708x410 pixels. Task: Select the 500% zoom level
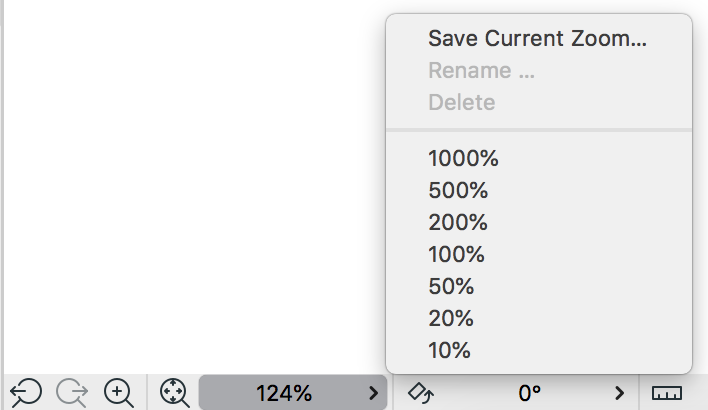(x=458, y=190)
